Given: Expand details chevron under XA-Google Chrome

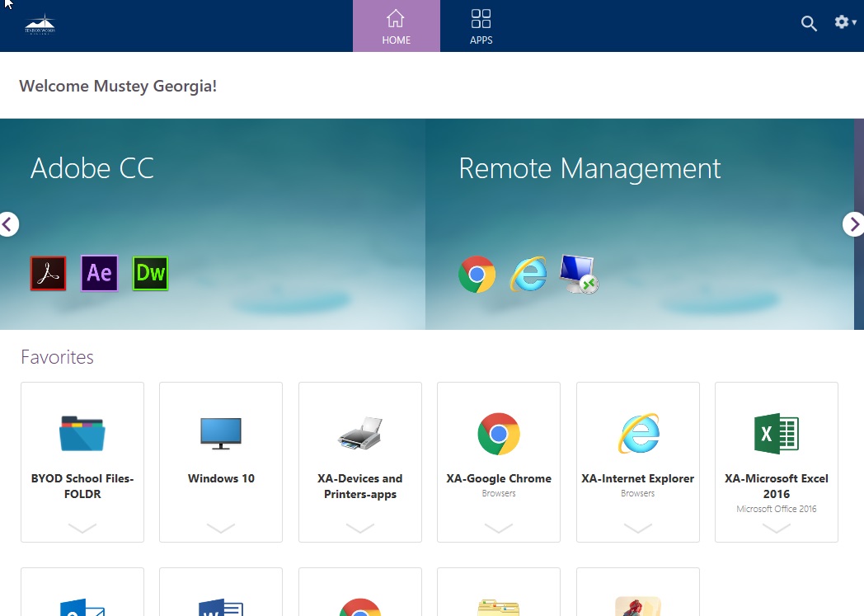Looking at the screenshot, I should 499,528.
